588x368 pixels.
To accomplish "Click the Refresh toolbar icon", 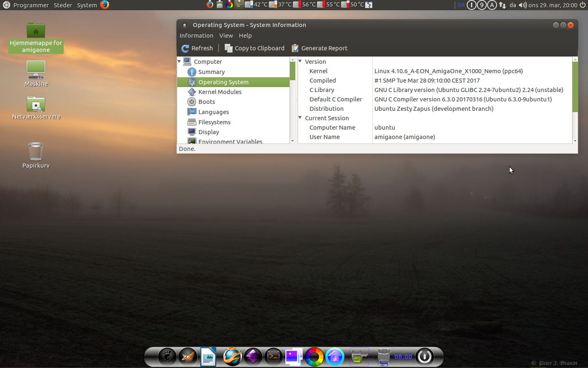I will (x=185, y=48).
